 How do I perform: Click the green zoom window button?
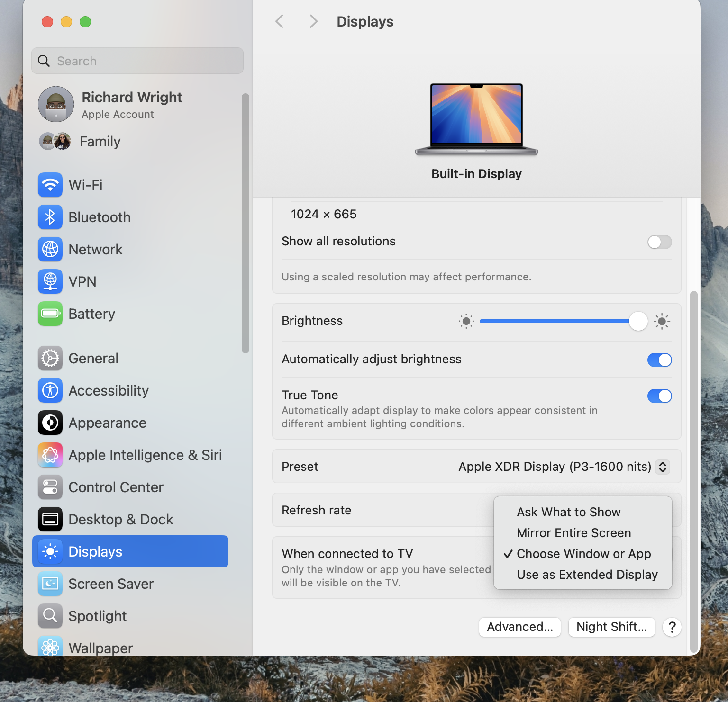[85, 22]
